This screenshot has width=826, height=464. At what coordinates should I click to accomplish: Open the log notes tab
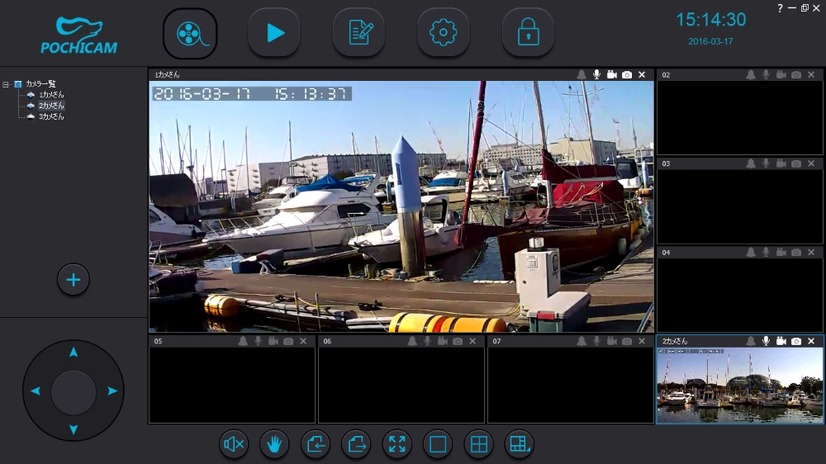click(359, 33)
